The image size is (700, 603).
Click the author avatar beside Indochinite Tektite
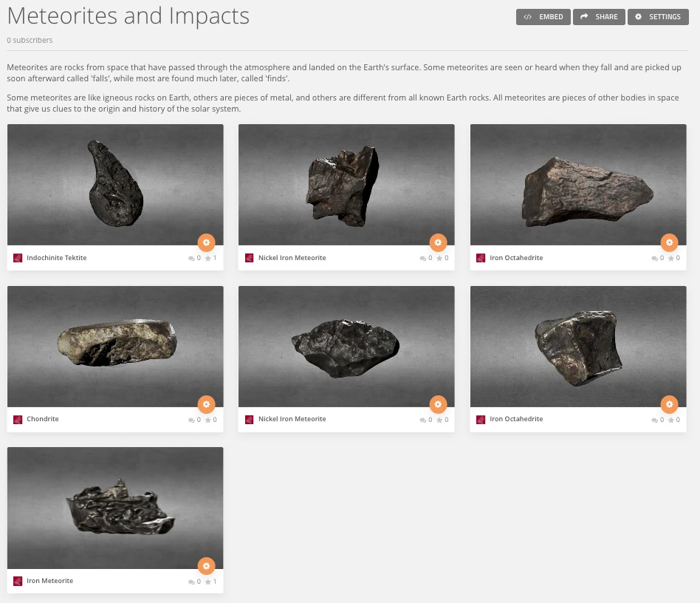pyautogui.click(x=18, y=258)
